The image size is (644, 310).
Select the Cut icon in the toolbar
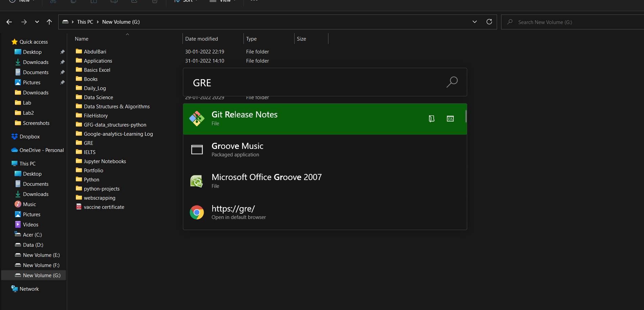pos(53,2)
